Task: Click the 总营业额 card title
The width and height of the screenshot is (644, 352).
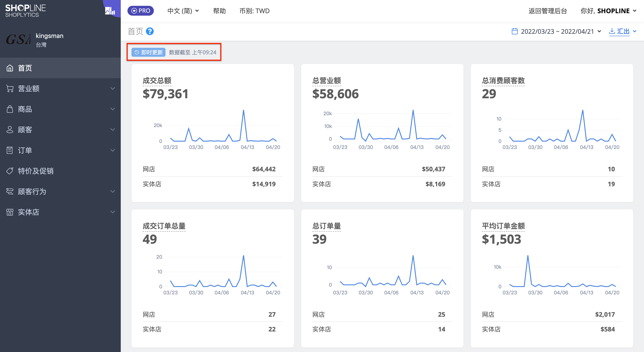Action: 326,81
